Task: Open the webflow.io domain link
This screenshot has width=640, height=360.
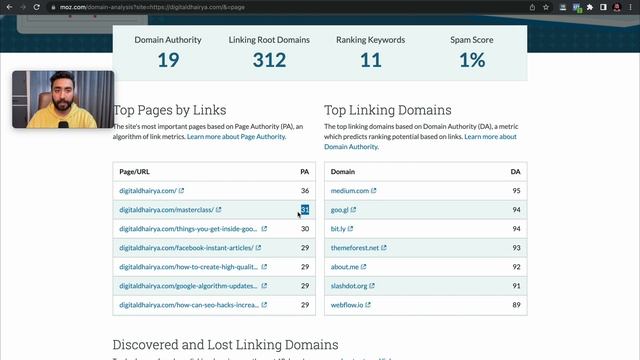Action: click(347, 305)
